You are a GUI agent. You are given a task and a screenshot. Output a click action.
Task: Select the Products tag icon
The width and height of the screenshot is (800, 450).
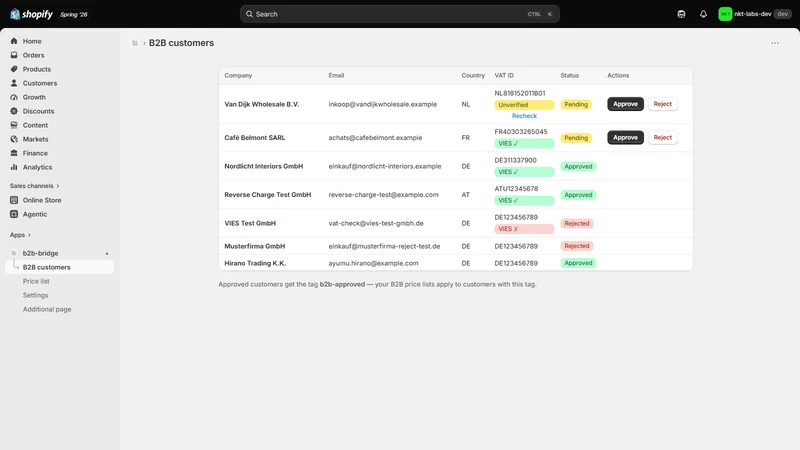click(14, 69)
